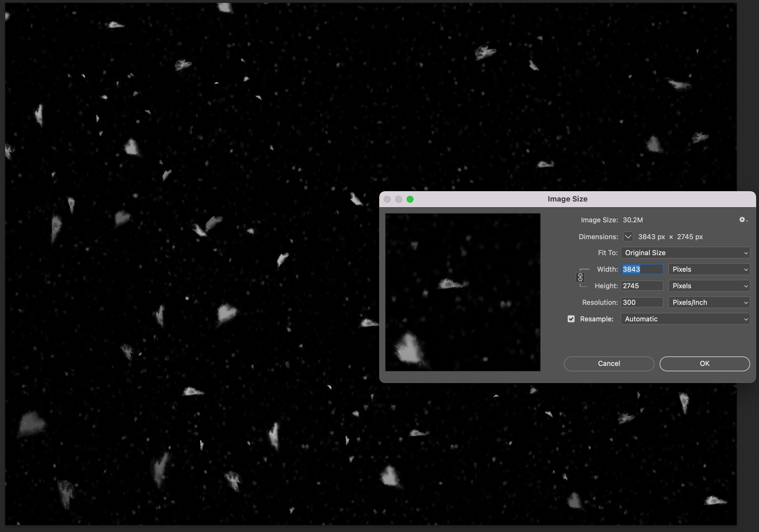
Task: Open the Automatic resample method dropdown
Action: (685, 319)
